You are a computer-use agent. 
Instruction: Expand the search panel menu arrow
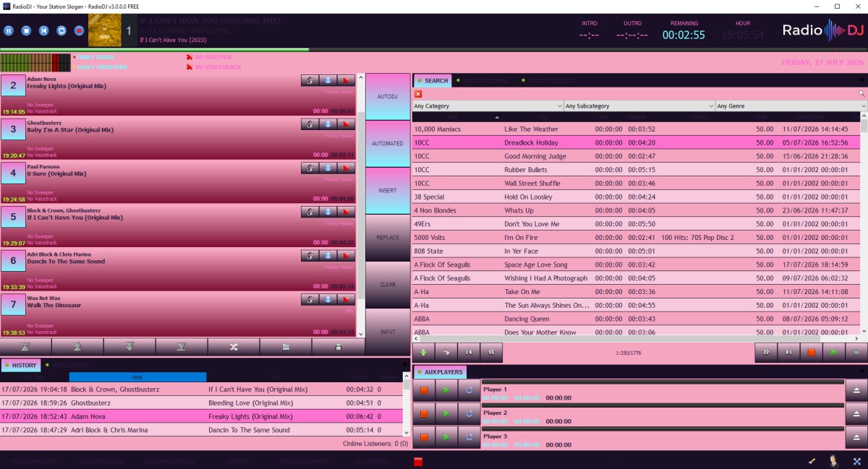862,81
